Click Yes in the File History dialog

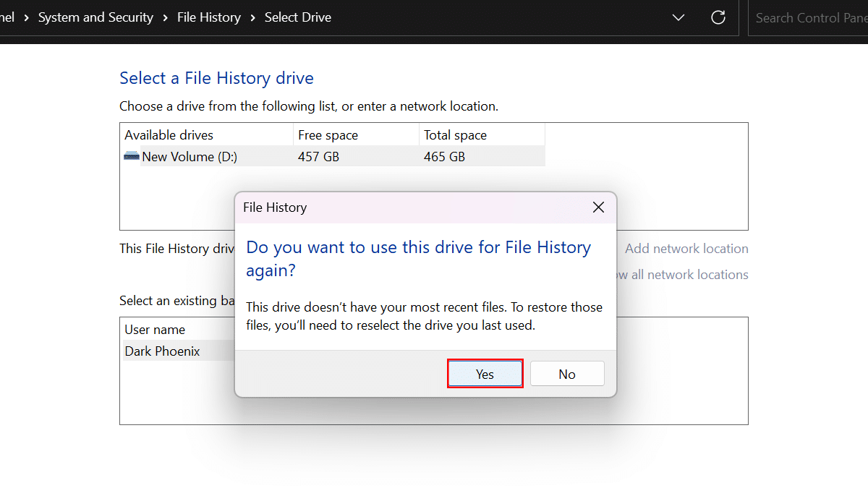(x=485, y=374)
